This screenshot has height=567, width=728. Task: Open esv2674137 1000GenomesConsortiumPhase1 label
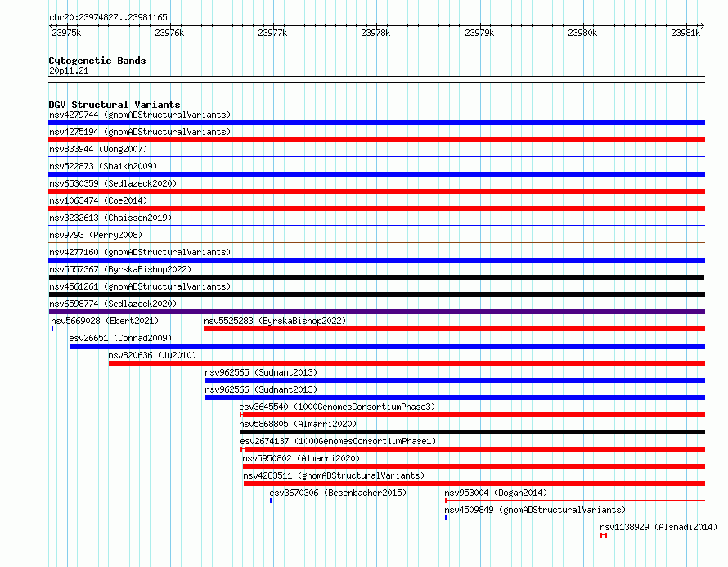coord(338,441)
